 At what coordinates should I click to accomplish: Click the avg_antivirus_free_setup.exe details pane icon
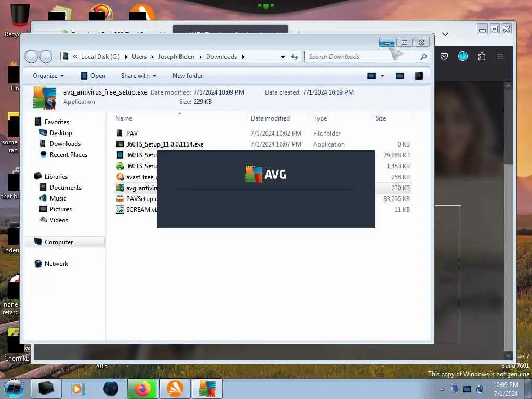point(45,98)
